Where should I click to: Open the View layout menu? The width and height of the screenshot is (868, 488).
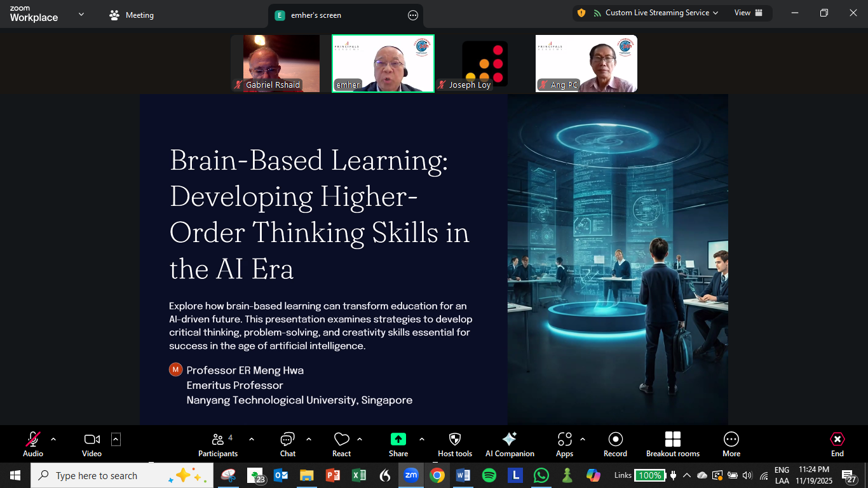(x=748, y=13)
